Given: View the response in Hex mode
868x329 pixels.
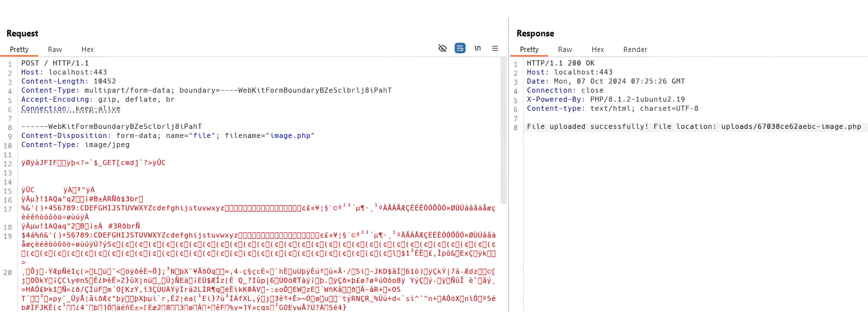Looking at the screenshot, I should point(598,49).
